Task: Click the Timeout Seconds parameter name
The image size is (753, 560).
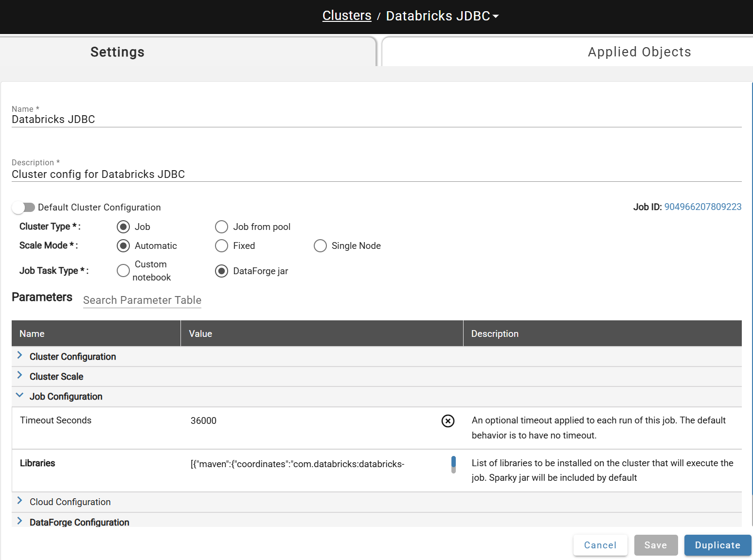Action: pyautogui.click(x=55, y=420)
